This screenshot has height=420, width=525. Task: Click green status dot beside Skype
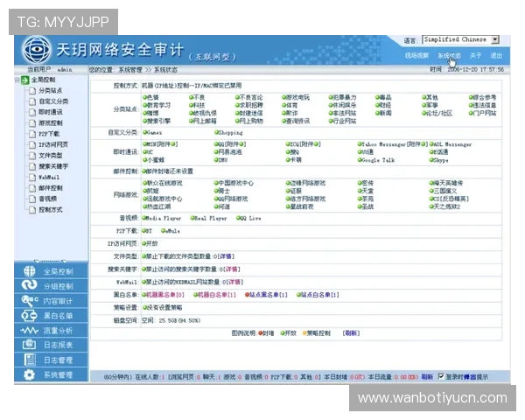tap(431, 160)
